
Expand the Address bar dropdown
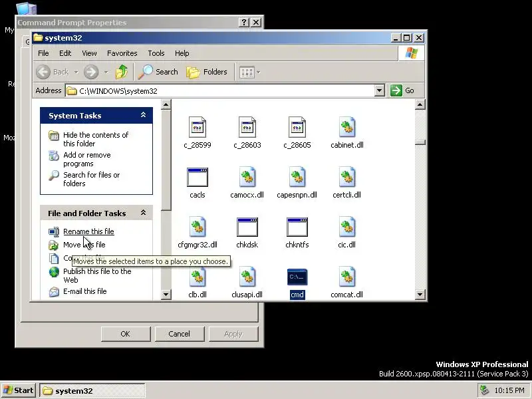379,90
